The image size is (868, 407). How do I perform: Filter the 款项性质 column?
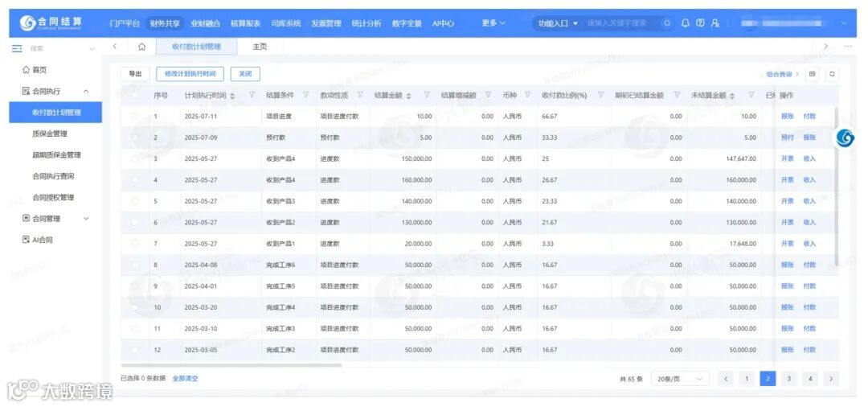click(360, 95)
